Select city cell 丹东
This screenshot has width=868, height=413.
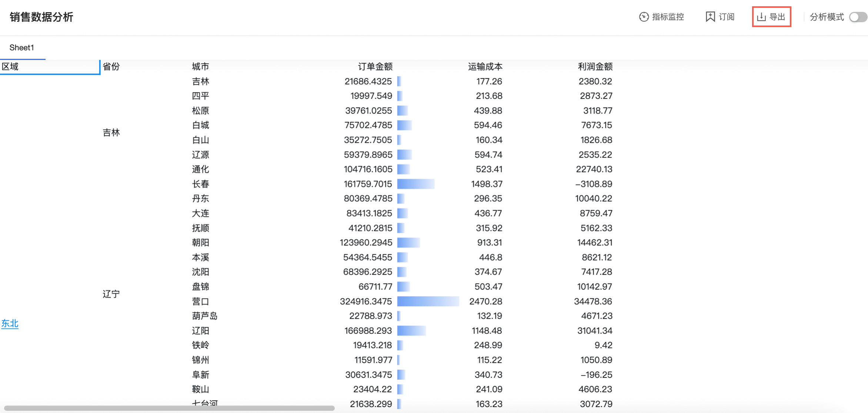tap(201, 198)
